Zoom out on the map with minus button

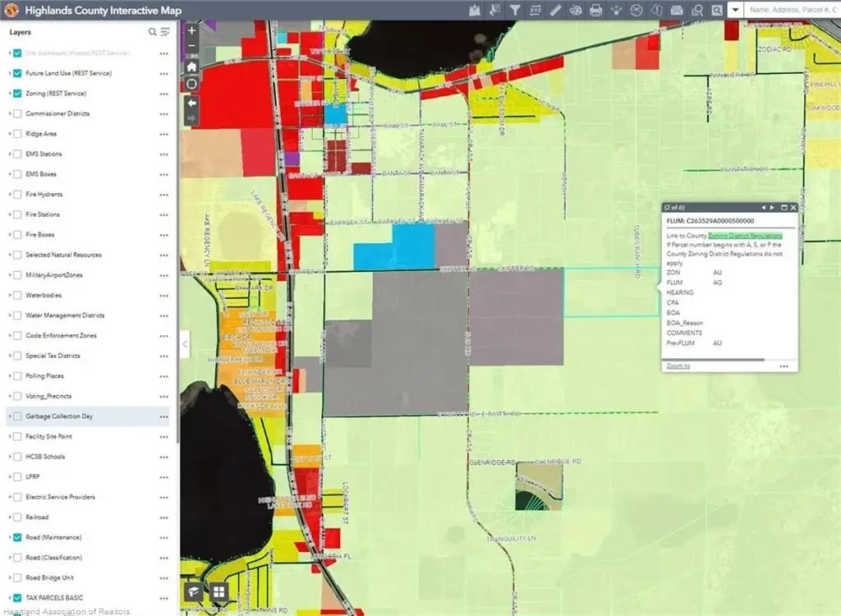[191, 46]
